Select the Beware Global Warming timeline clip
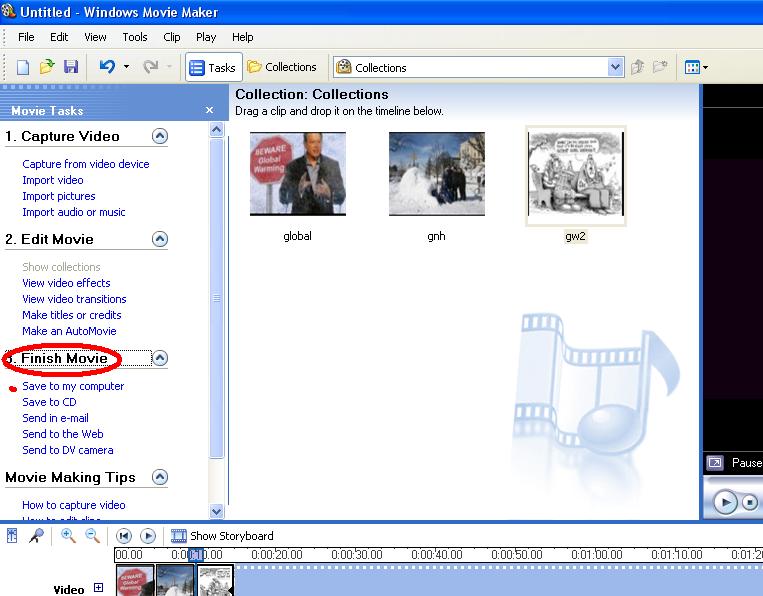The height and width of the screenshot is (596, 763). coord(135,580)
